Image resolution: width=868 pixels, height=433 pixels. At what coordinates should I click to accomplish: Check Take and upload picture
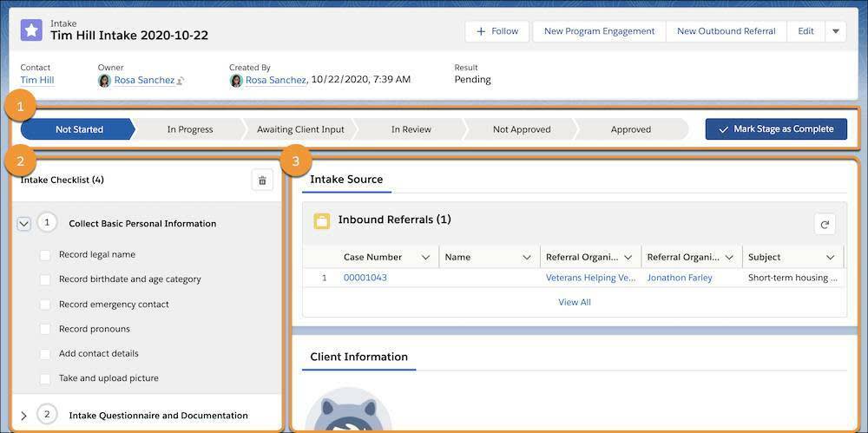pyautogui.click(x=45, y=378)
